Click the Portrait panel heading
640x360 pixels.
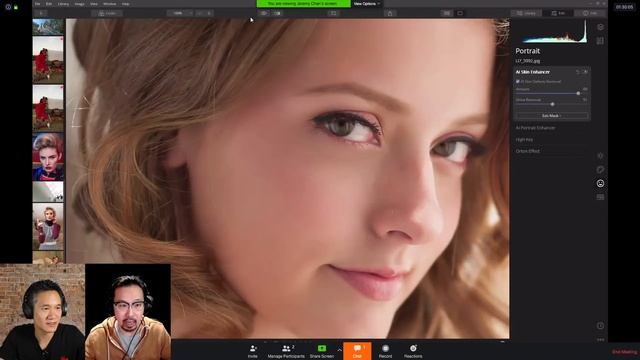point(527,51)
